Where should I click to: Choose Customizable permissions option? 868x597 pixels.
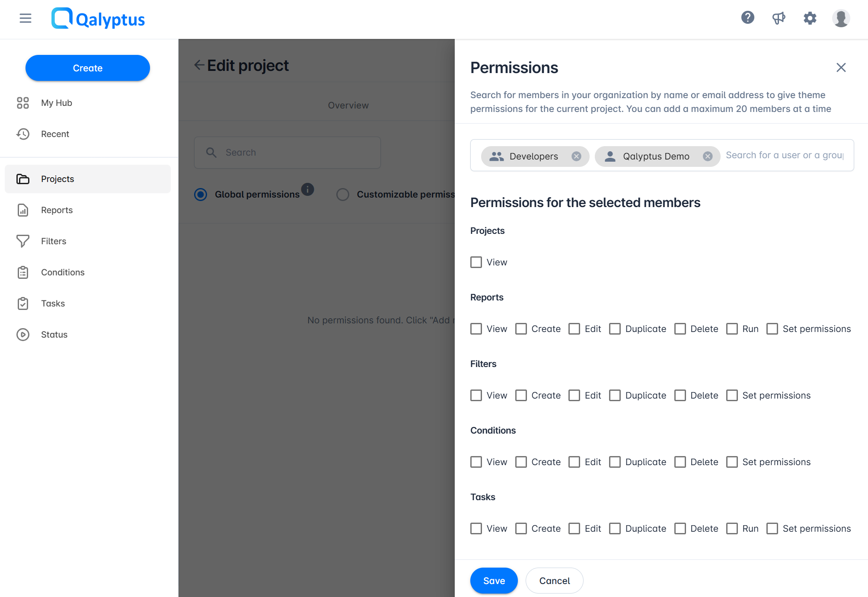pos(343,195)
